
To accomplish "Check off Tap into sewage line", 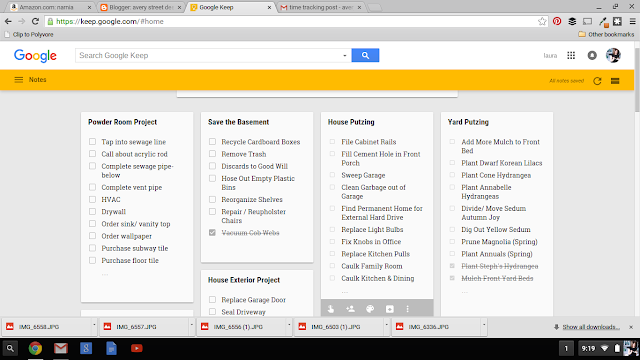I will 92,142.
